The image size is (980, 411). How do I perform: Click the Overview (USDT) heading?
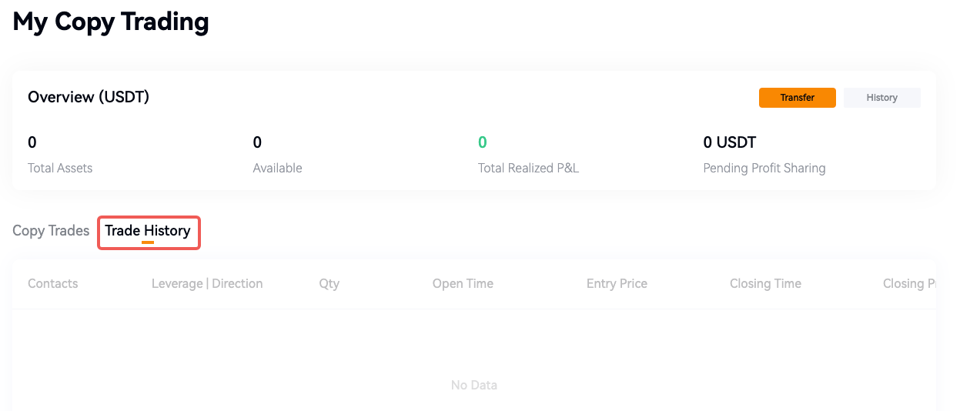click(x=89, y=97)
